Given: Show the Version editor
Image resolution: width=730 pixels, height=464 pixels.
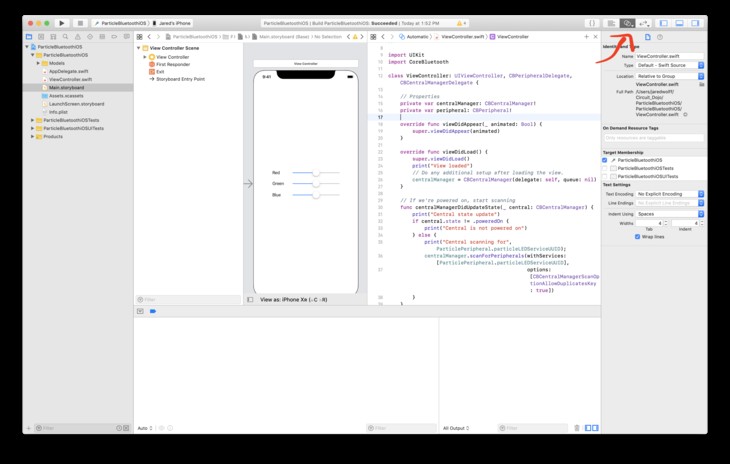Looking at the screenshot, I should (645, 22).
